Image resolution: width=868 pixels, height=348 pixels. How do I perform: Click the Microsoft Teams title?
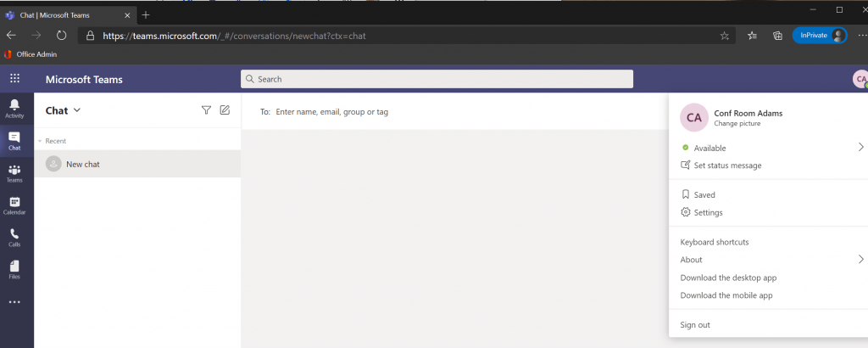(84, 79)
